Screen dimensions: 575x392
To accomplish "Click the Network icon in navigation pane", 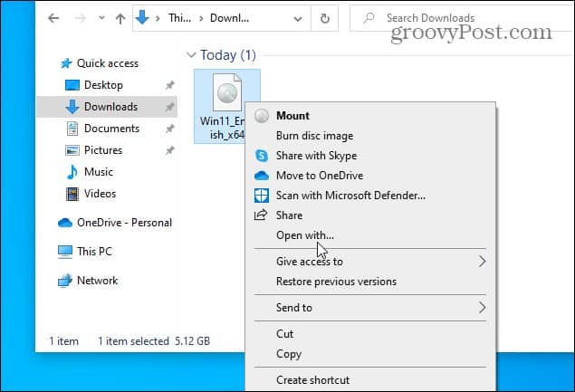I will [65, 281].
